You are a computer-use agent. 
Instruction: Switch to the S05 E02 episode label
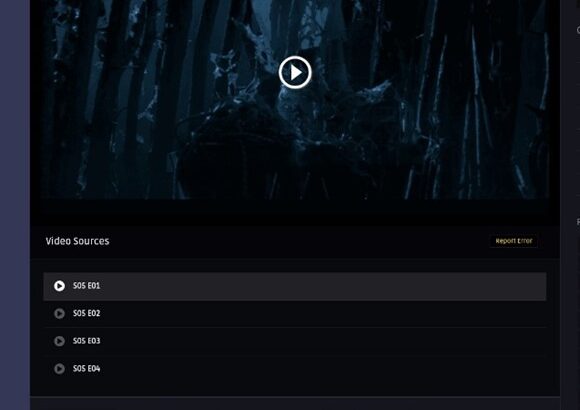[87, 313]
